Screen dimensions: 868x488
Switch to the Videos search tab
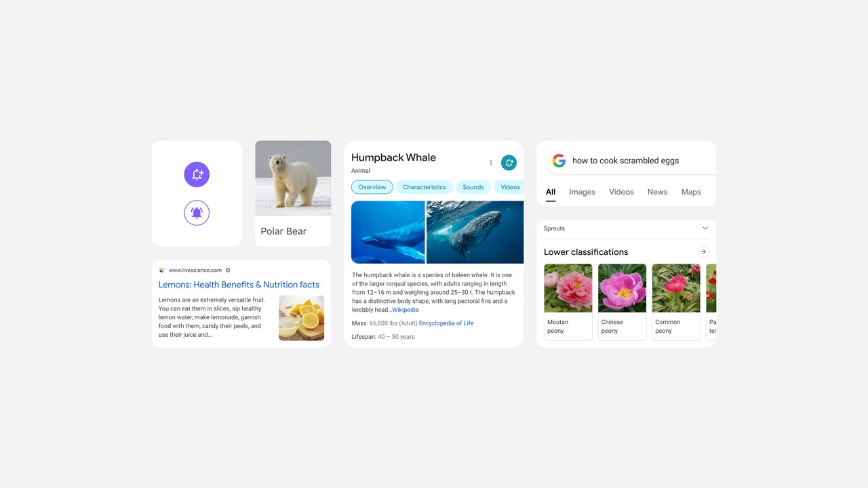[621, 192]
